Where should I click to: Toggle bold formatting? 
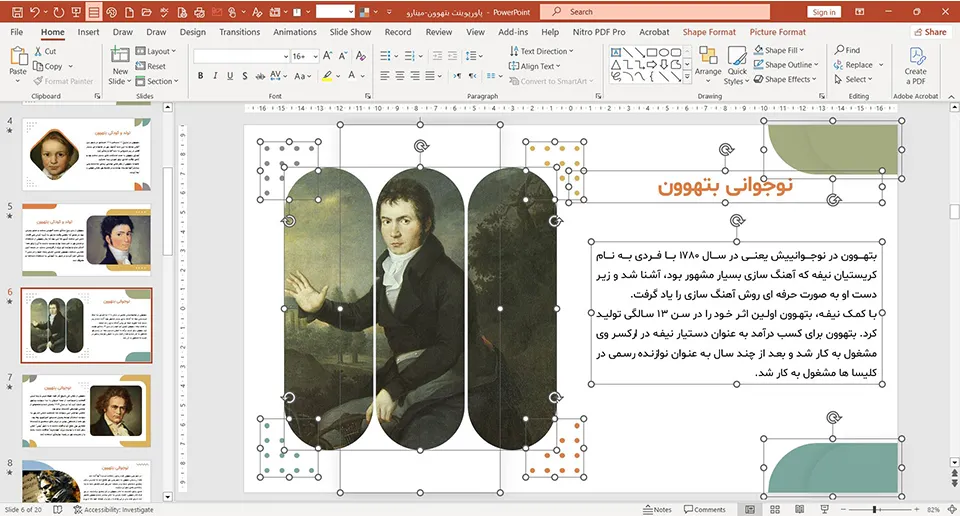[200, 76]
